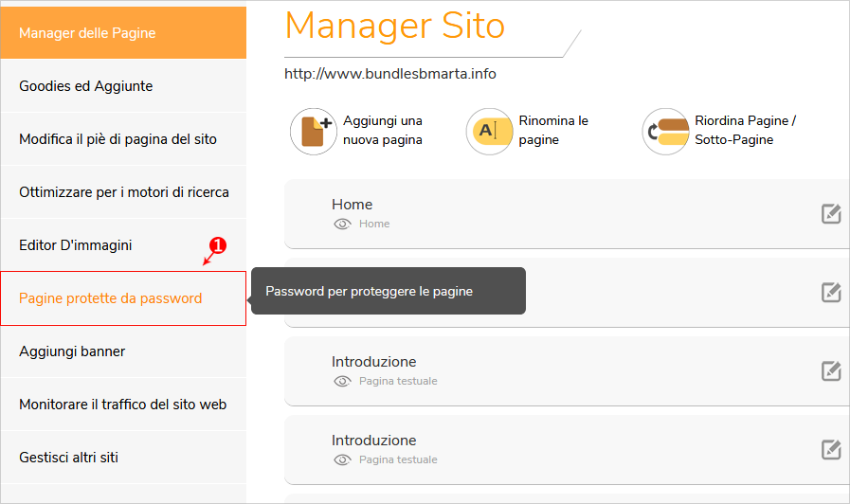Open Monitorare il traffico del sito web
Image resolution: width=850 pixels, height=504 pixels.
(123, 405)
